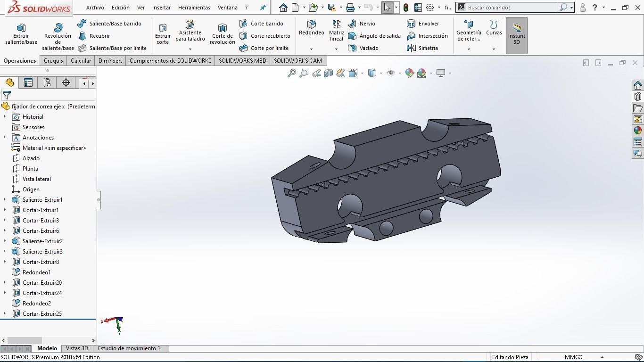Open the PropertyManager panel tab

[x=28, y=83]
